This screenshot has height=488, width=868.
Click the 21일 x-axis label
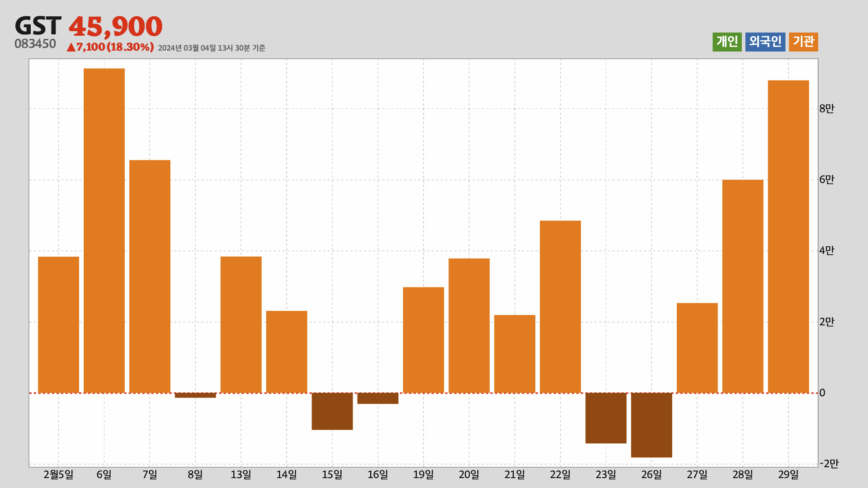pyautogui.click(x=514, y=474)
